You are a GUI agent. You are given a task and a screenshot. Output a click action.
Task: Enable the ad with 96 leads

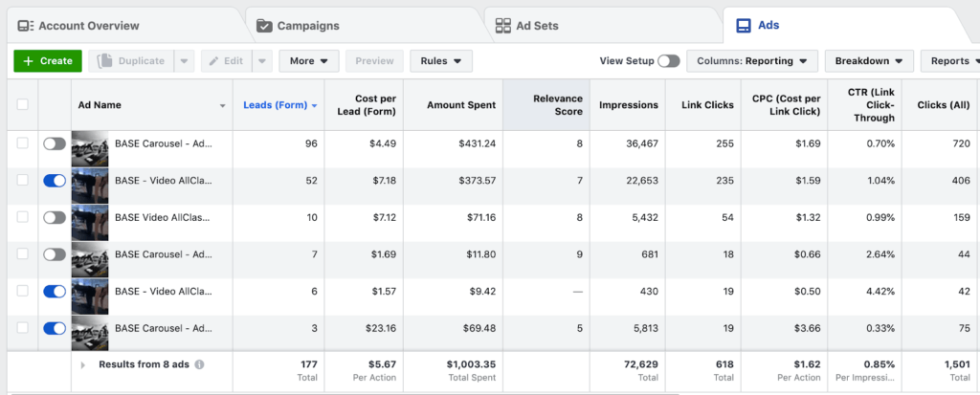55,143
